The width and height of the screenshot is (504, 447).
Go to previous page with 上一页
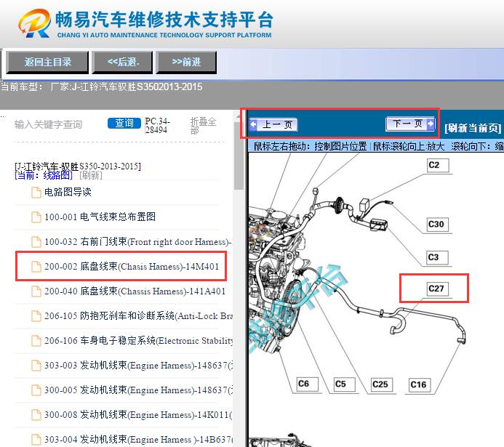click(273, 124)
